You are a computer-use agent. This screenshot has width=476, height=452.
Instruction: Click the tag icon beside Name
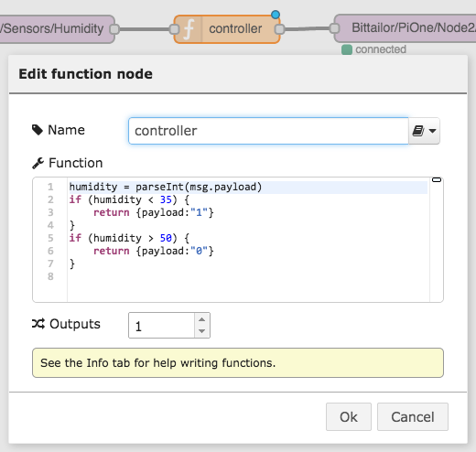coord(38,130)
